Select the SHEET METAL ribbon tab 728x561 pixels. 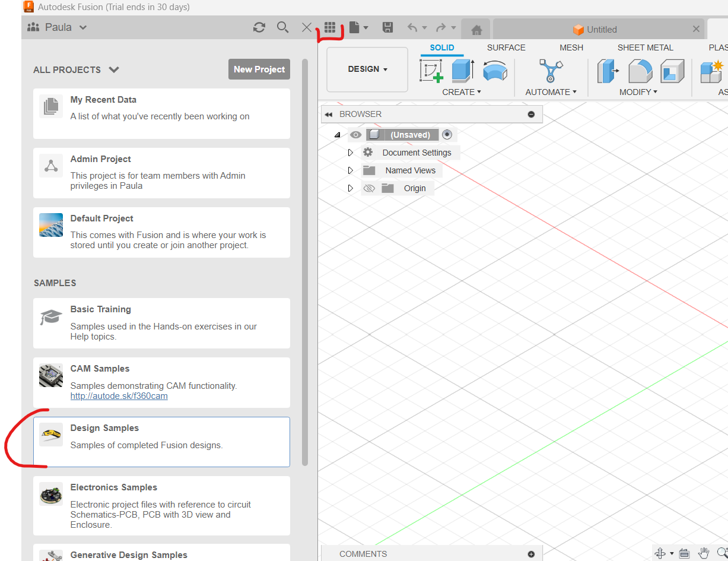pos(645,47)
